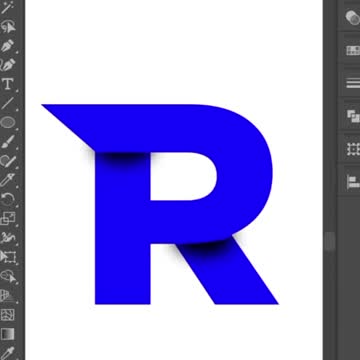Screen dimensions: 360x360
Task: Select the Shape Builder tool
Action: pyautogui.click(x=7, y=276)
